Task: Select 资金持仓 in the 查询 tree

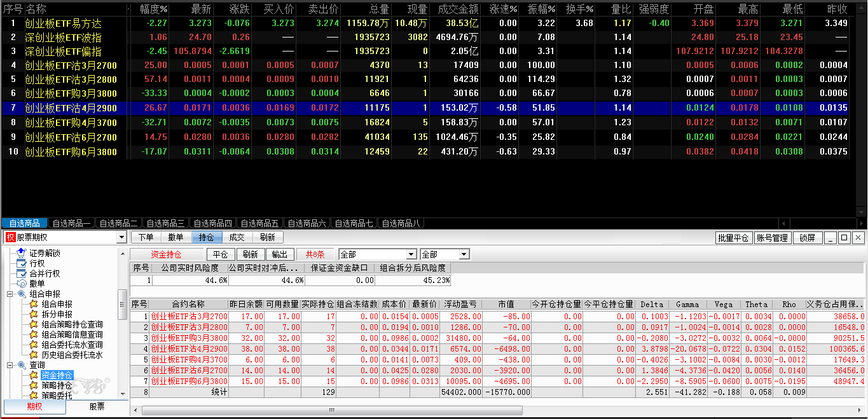Action: (x=57, y=375)
